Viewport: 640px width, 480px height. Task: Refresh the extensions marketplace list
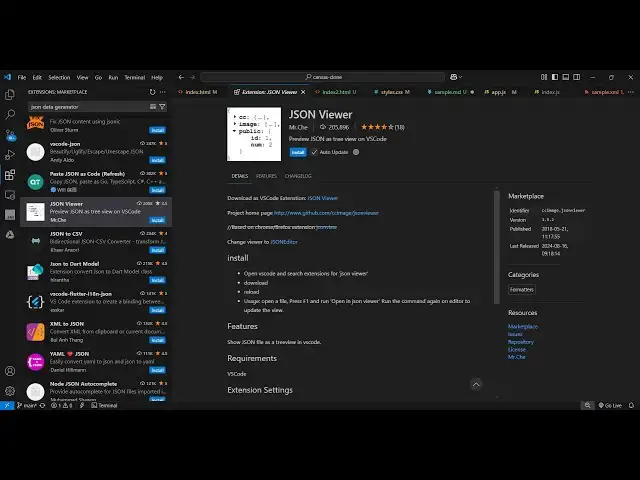(x=152, y=92)
